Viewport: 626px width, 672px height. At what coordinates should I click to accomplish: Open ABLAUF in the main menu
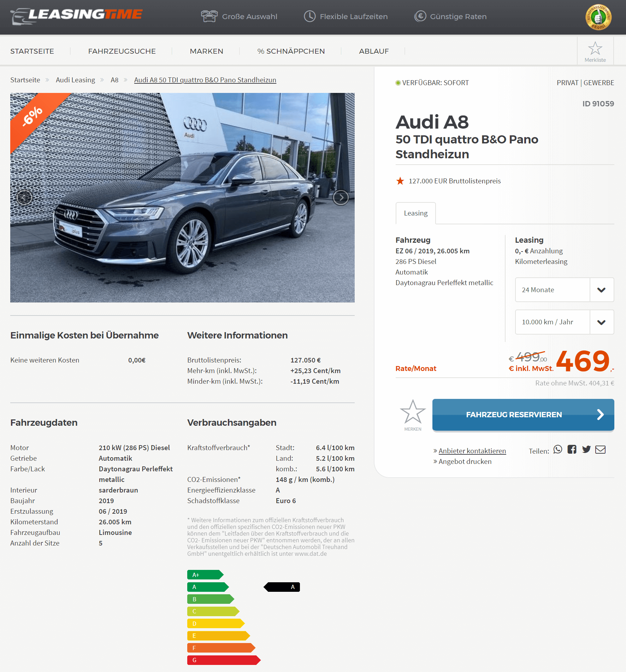point(374,51)
